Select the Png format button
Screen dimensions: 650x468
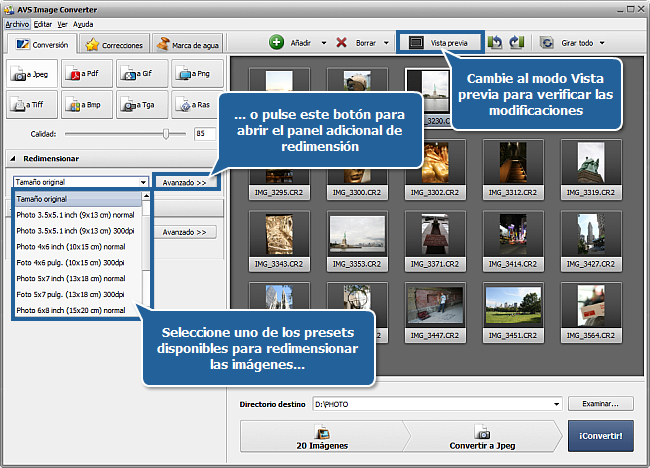(196, 73)
